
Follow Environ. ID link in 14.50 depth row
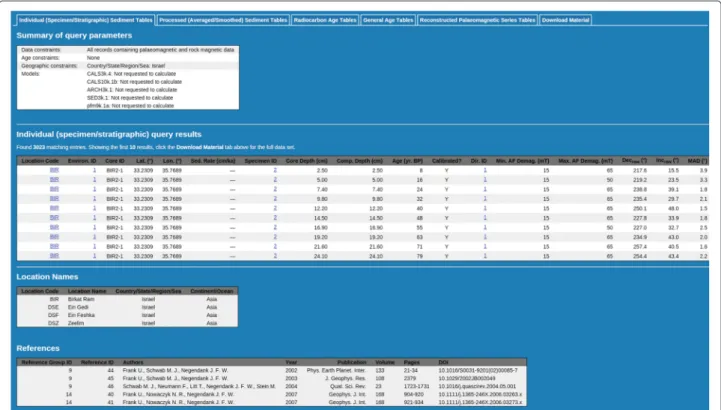(95, 218)
